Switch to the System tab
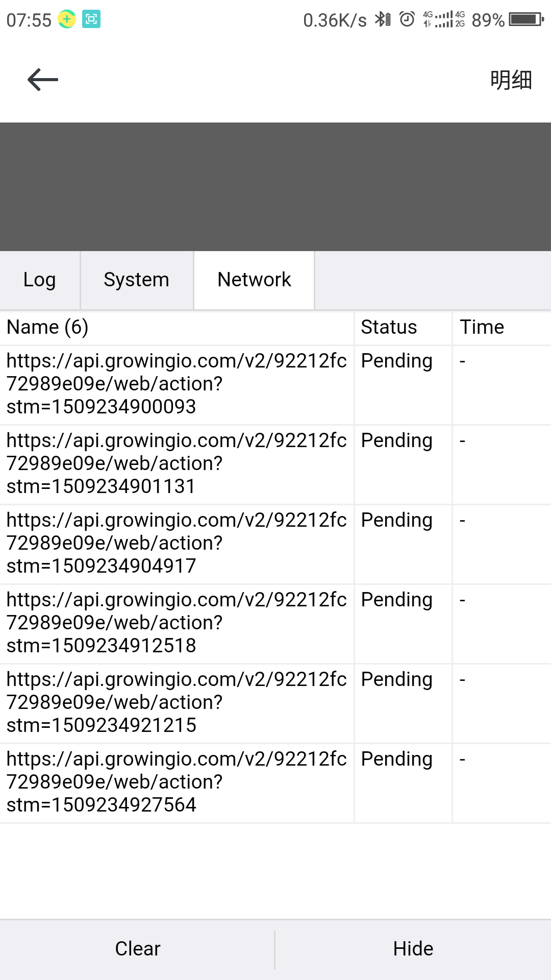Viewport: 551px width, 980px height. point(137,280)
